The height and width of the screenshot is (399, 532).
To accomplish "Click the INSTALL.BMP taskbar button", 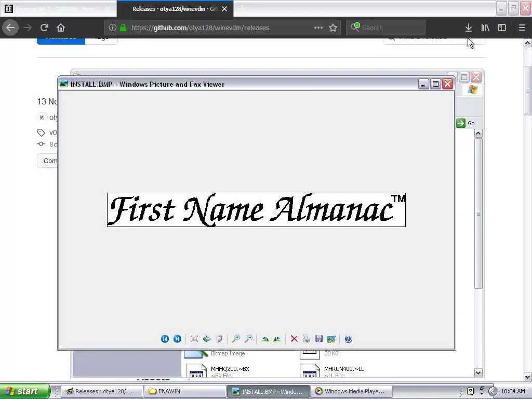I will pyautogui.click(x=269, y=391).
